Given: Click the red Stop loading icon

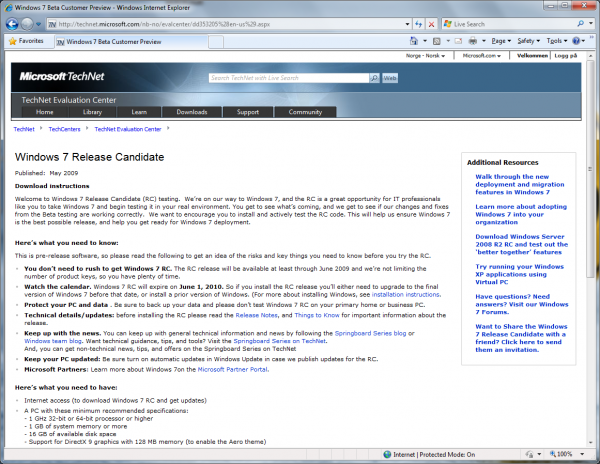Looking at the screenshot, I should coord(431,24).
